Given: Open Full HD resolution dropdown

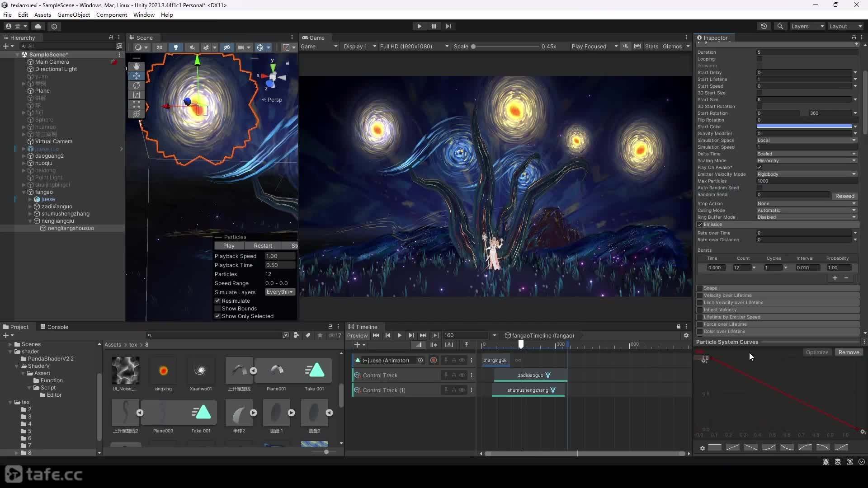Looking at the screenshot, I should pyautogui.click(x=414, y=47).
